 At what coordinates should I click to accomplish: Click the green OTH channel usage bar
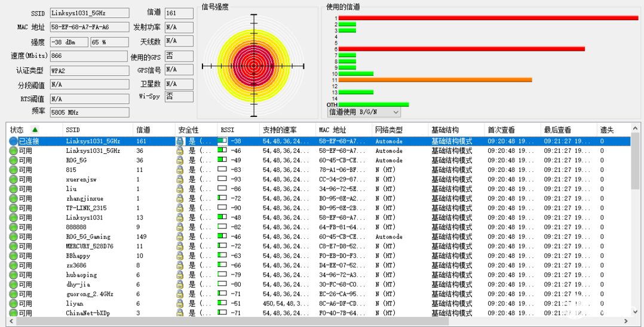(x=374, y=104)
